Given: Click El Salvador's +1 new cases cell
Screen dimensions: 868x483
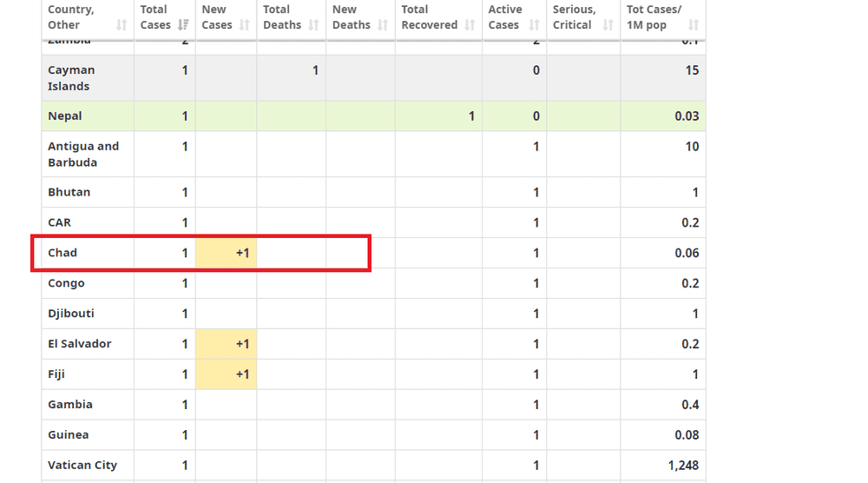Looking at the screenshot, I should pos(226,344).
